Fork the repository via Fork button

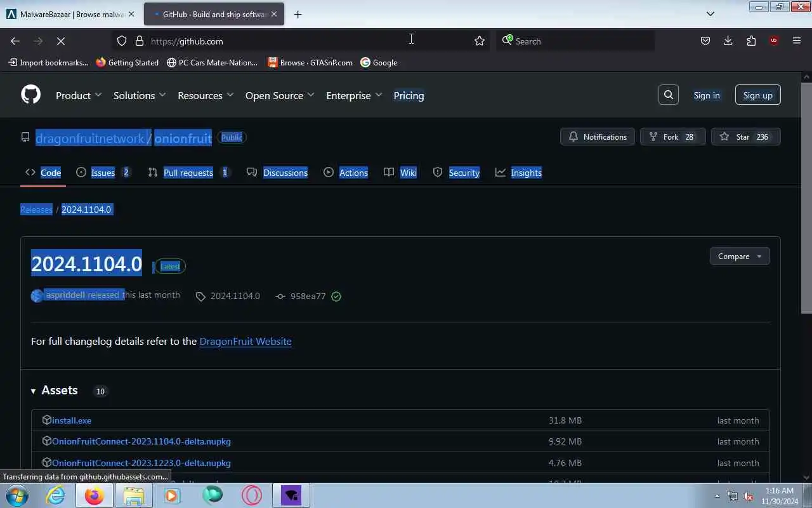point(672,137)
